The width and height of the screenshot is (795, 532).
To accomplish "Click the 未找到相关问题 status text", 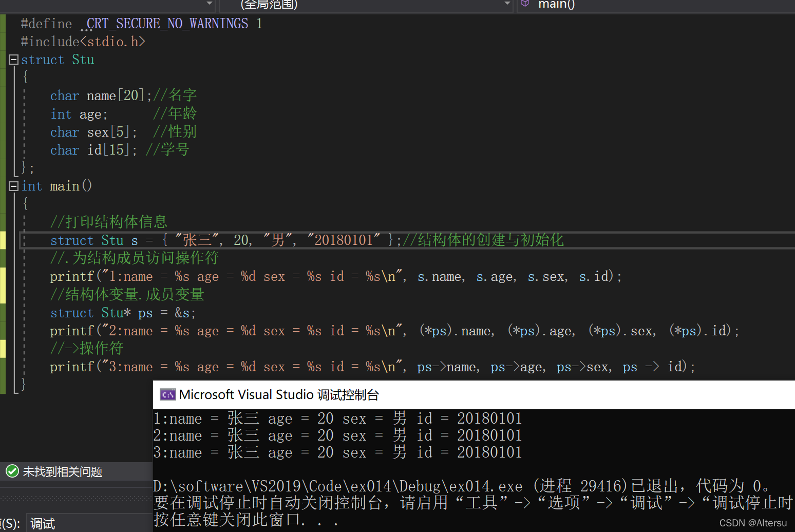I will point(63,471).
